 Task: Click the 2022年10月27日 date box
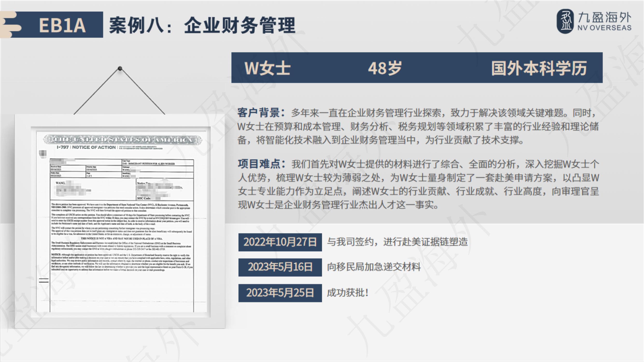point(280,242)
